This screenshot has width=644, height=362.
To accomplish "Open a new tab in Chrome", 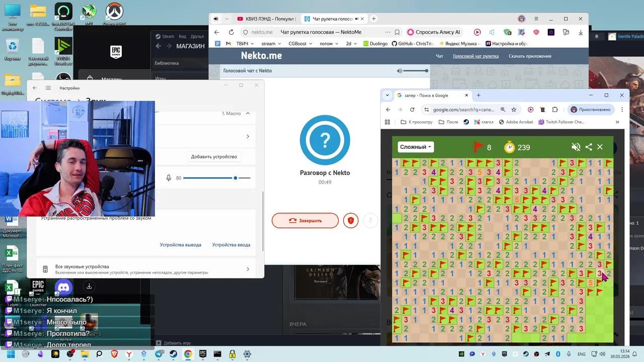I will pyautogui.click(x=478, y=95).
